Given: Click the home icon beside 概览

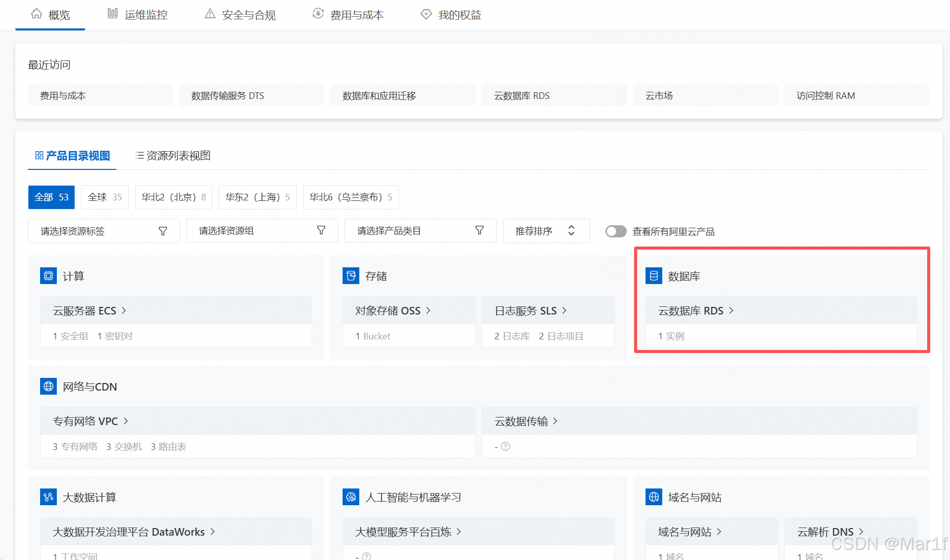Looking at the screenshot, I should [x=37, y=14].
